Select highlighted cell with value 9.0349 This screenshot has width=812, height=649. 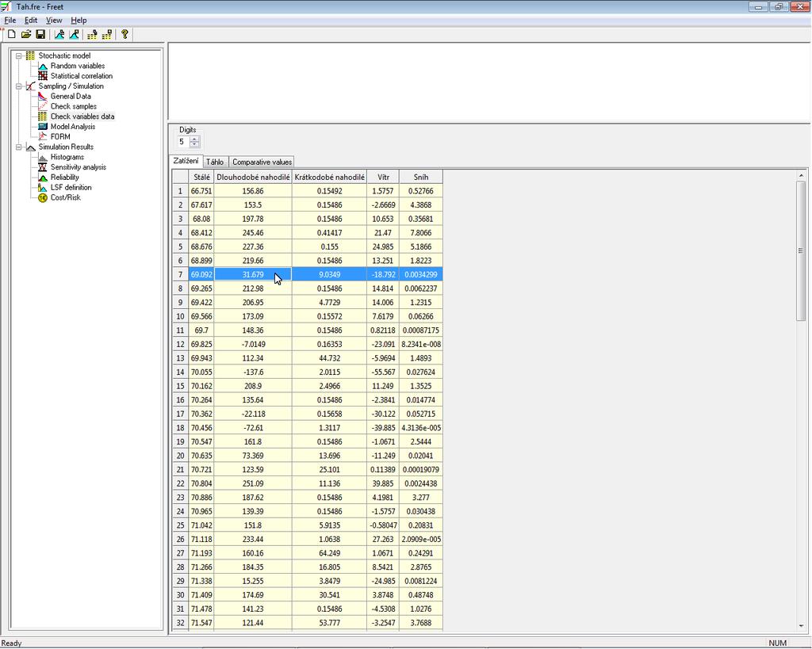[329, 275]
